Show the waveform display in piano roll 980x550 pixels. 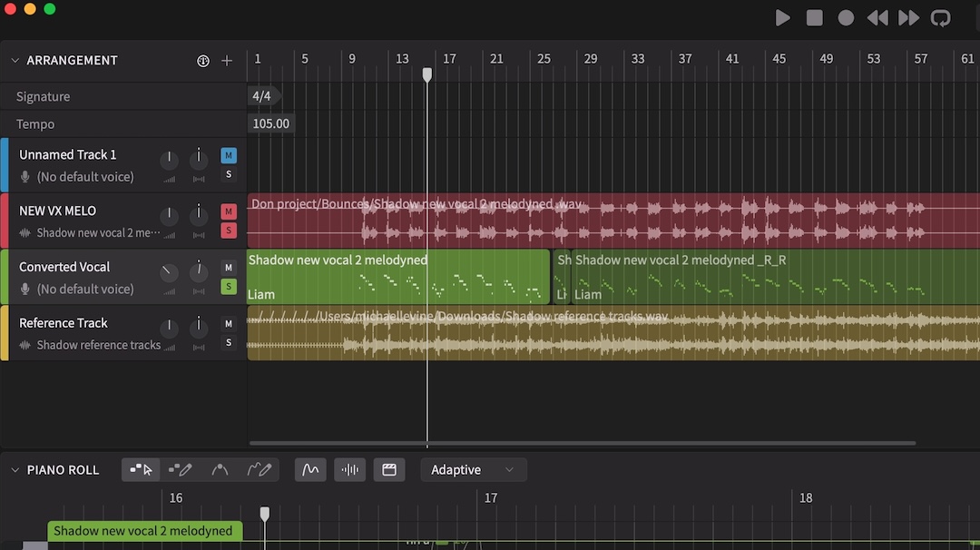pos(349,469)
